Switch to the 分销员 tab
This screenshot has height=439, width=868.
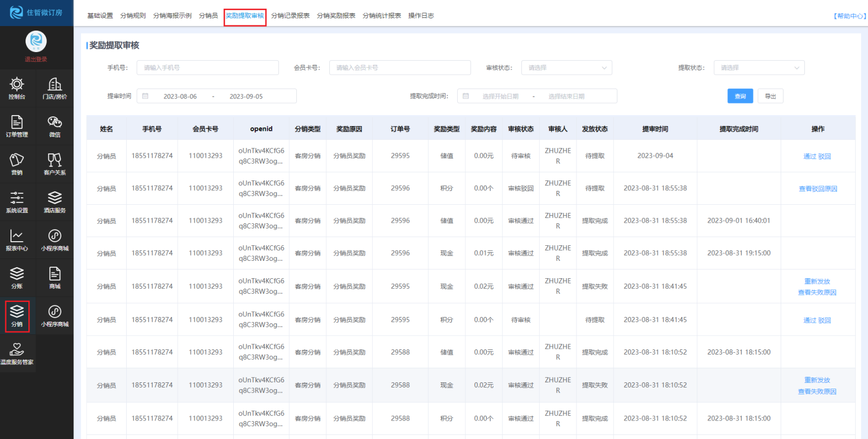208,16
